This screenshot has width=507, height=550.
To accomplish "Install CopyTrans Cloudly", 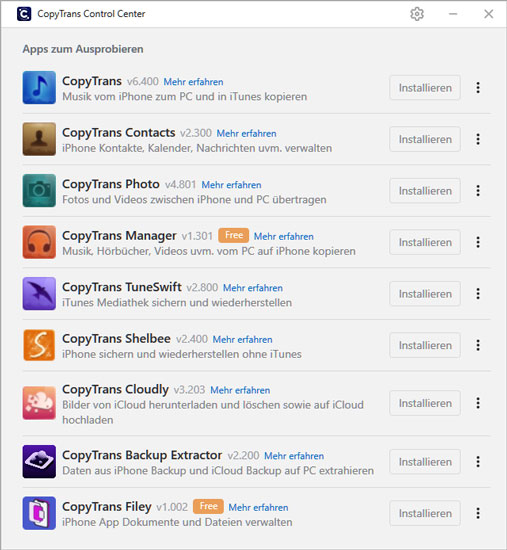I will [425, 403].
